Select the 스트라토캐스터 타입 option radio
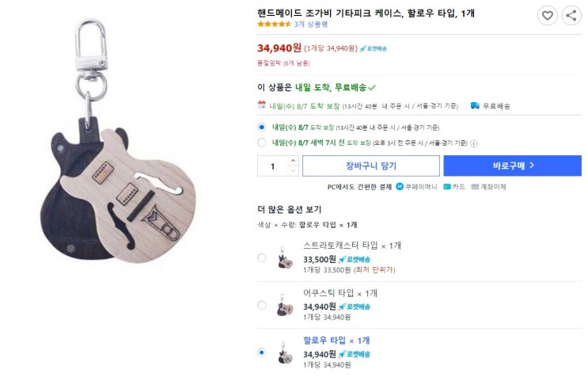The width and height of the screenshot is (588, 381). (x=262, y=257)
